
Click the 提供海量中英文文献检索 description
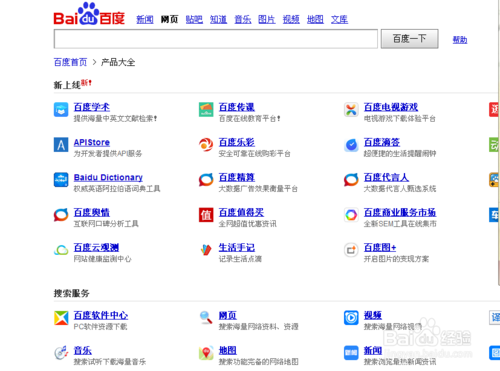coord(115,118)
